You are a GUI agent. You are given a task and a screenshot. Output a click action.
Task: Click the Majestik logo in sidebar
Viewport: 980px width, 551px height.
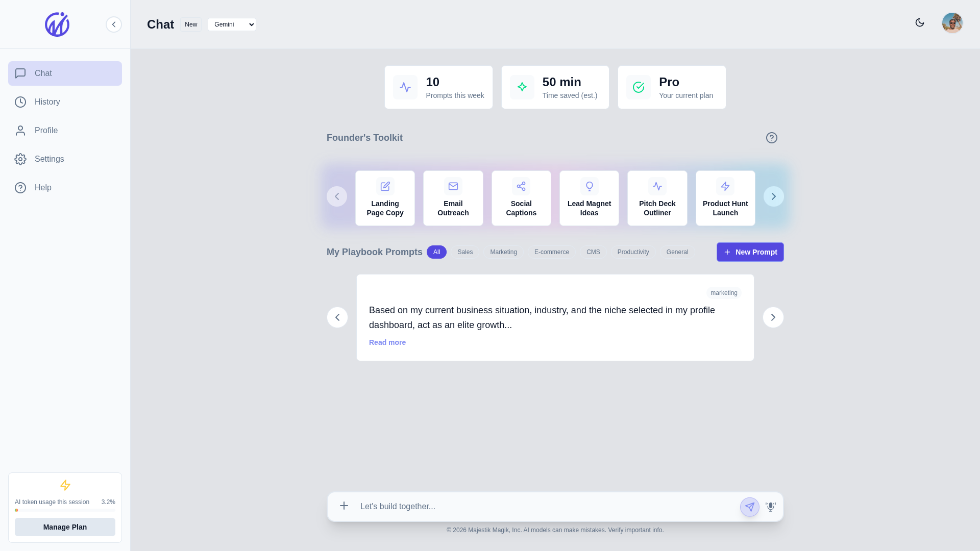pos(57,24)
